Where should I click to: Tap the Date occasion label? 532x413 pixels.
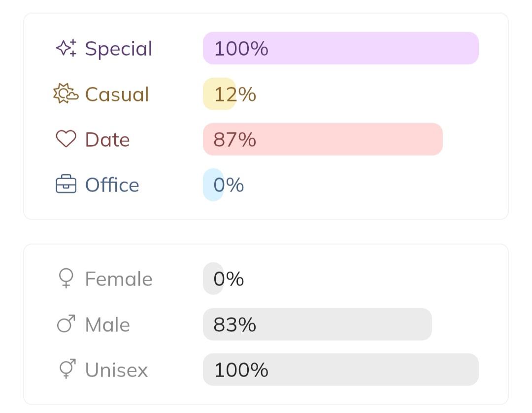coord(107,140)
